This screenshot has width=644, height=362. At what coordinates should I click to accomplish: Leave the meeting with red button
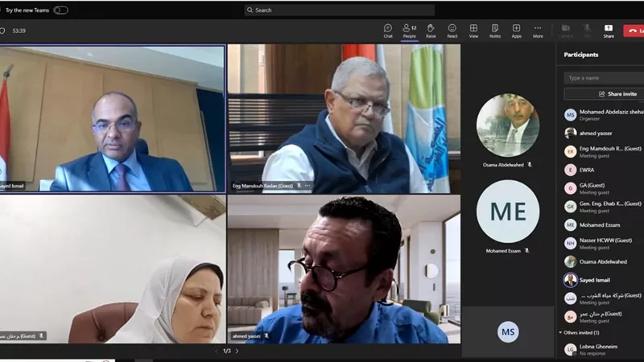point(634,31)
